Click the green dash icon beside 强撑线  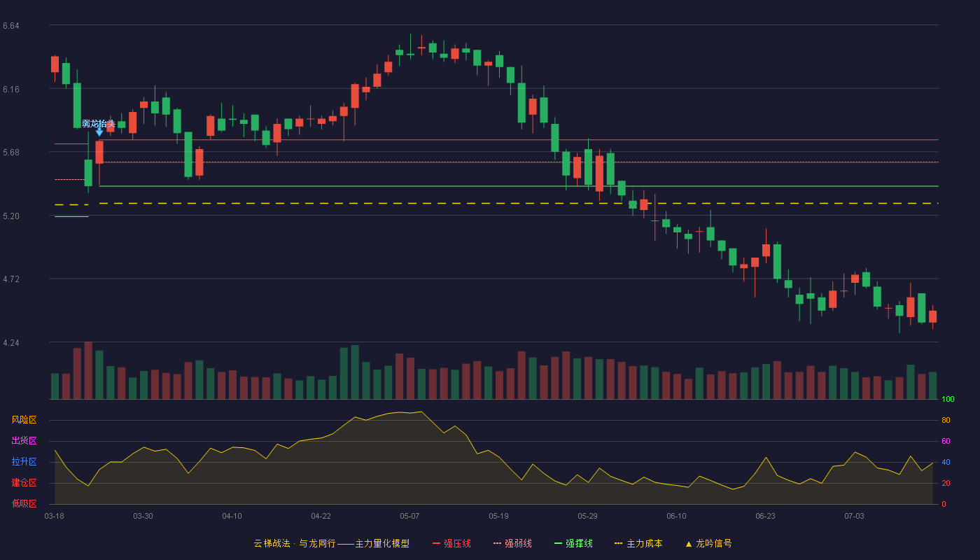point(558,544)
